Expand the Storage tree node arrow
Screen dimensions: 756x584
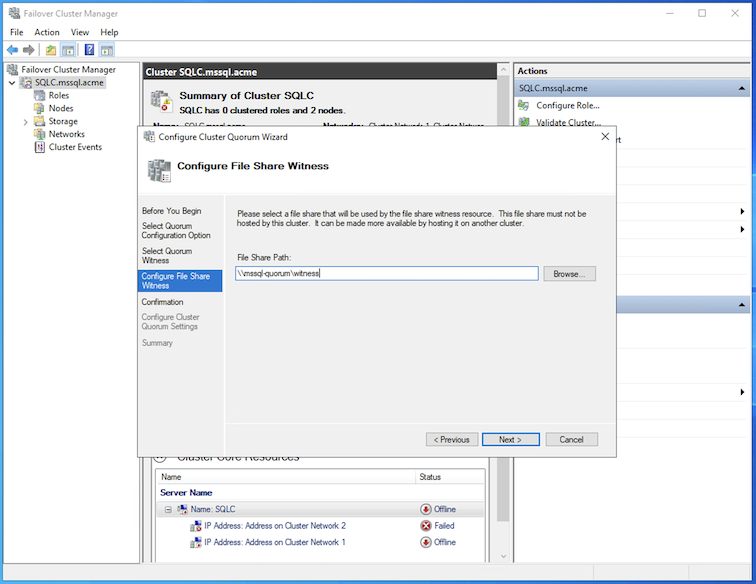click(26, 122)
